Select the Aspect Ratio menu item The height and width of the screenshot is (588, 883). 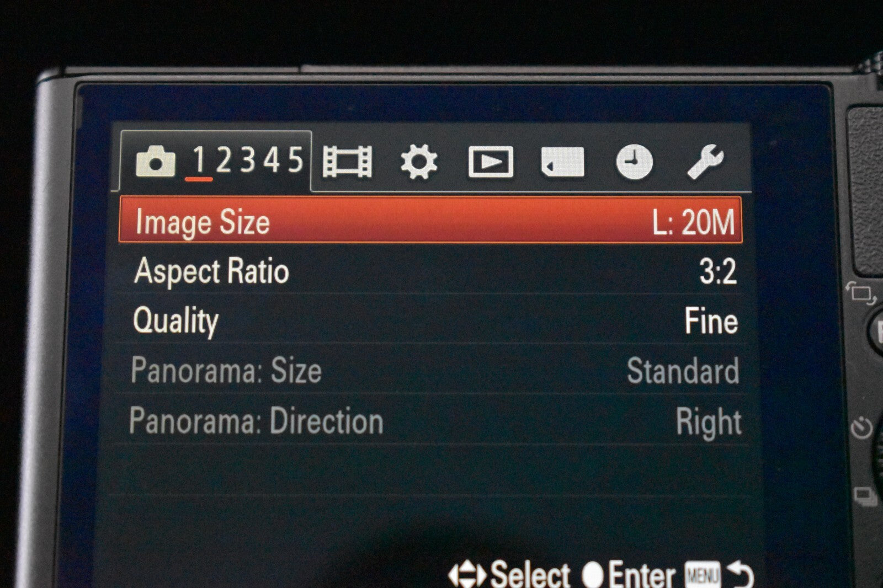click(211, 271)
